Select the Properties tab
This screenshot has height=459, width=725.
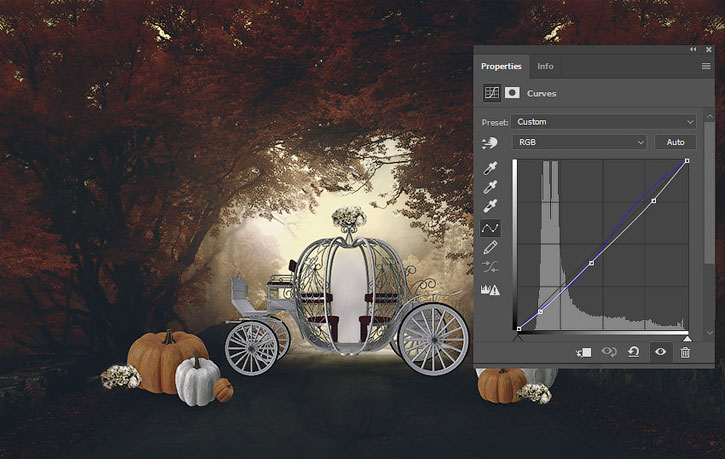point(501,66)
